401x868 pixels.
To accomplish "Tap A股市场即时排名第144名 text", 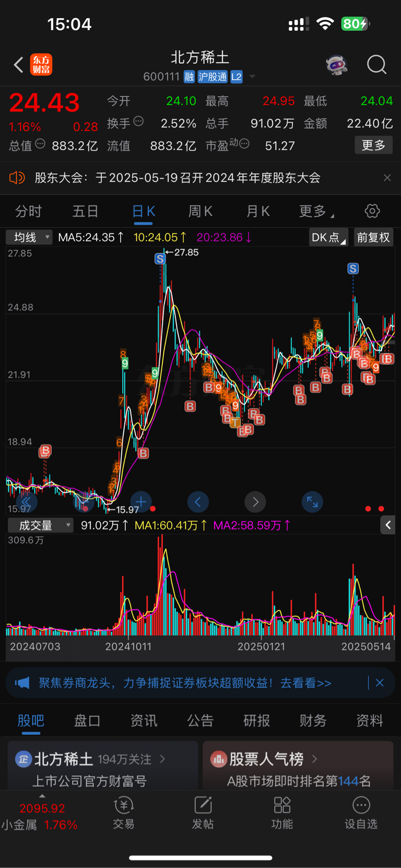I will tap(299, 781).
